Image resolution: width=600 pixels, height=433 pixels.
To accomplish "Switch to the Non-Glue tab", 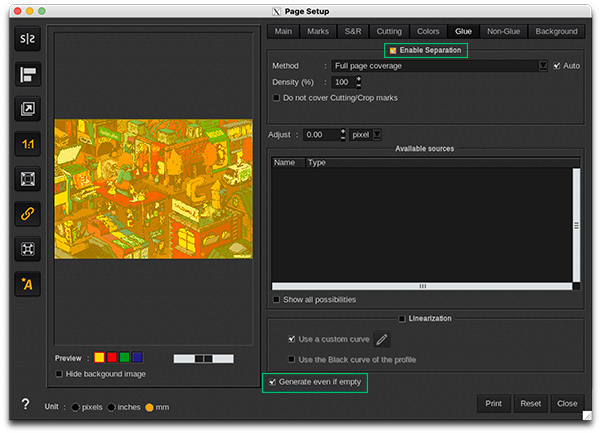I will coord(505,31).
